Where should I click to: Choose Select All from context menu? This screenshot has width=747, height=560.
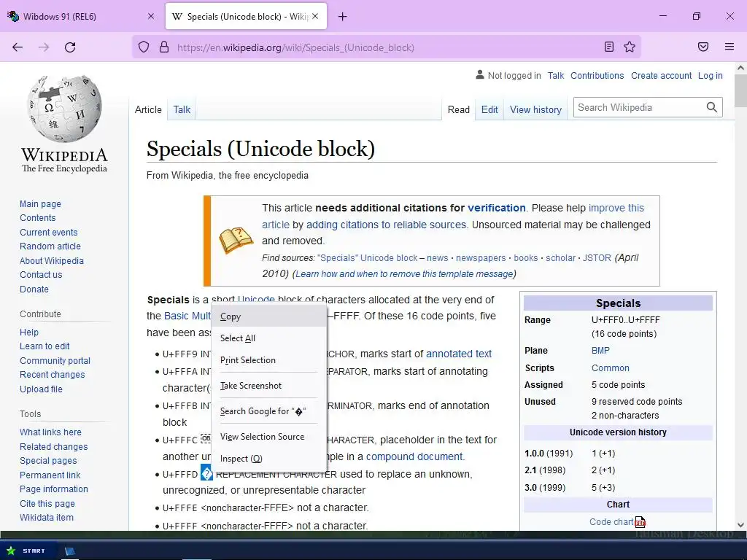tap(268, 338)
